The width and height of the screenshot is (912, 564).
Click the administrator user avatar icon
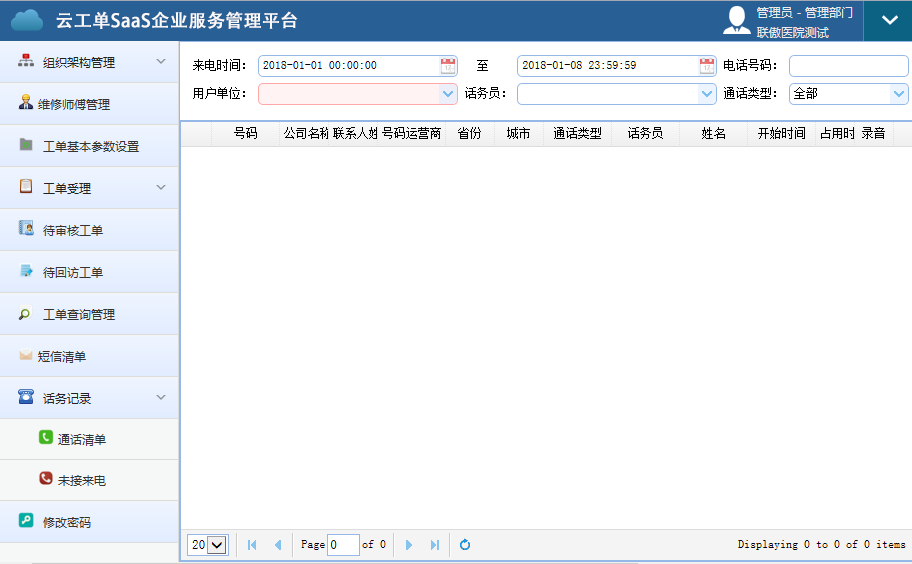[737, 21]
